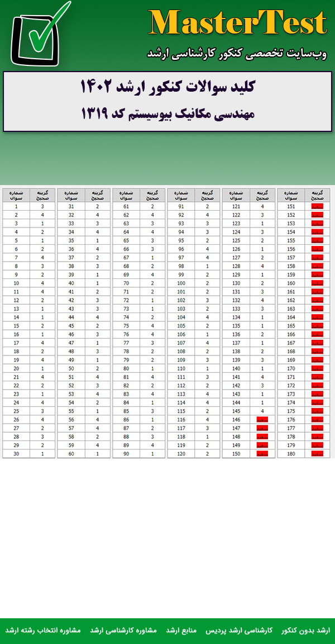Click the red hidden answer for question 180

(x=317, y=453)
